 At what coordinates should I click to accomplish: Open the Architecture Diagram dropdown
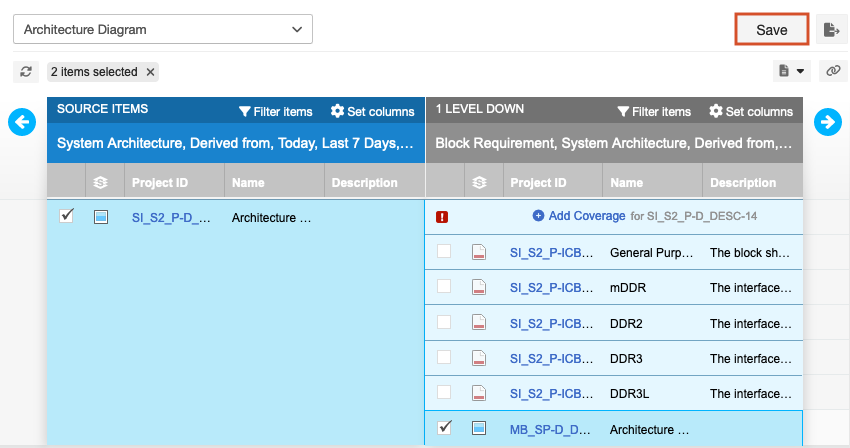pos(162,30)
